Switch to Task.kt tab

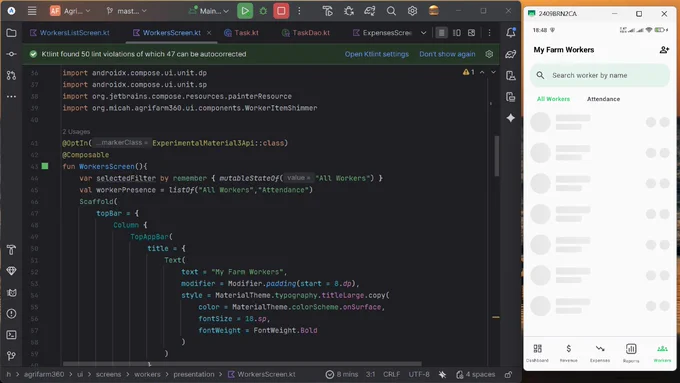click(x=241, y=33)
